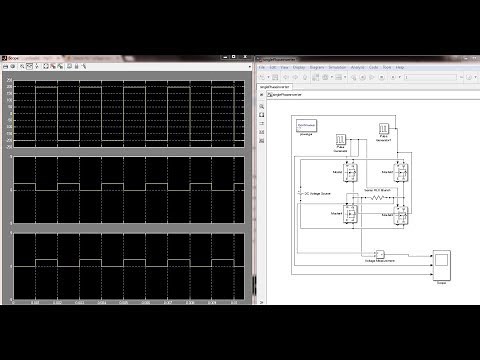Click the Step Back icon in Simulink toolbar
Viewport: 480px width, 360px height.
pyautogui.click(x=353, y=77)
